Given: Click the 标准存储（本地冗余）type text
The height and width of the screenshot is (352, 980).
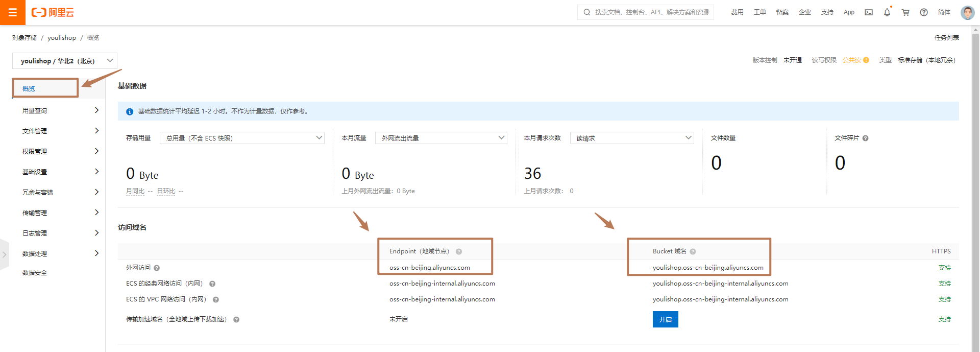Looking at the screenshot, I should tap(926, 60).
